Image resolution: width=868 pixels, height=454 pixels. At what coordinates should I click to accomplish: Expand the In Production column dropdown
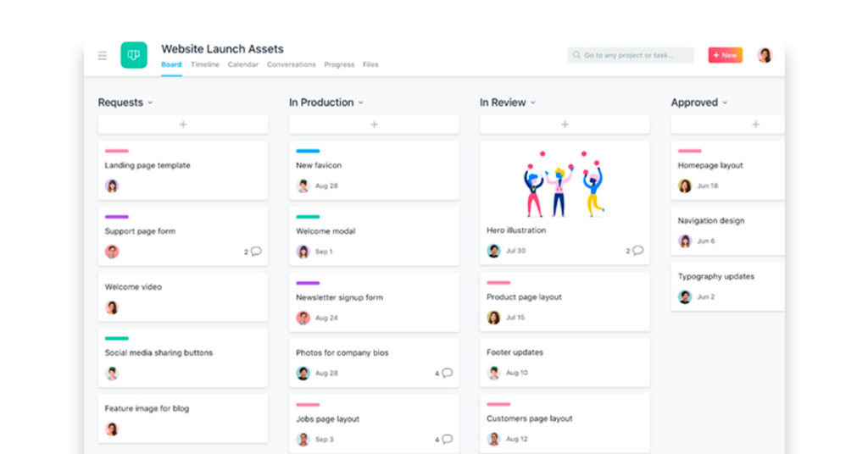[x=361, y=102]
